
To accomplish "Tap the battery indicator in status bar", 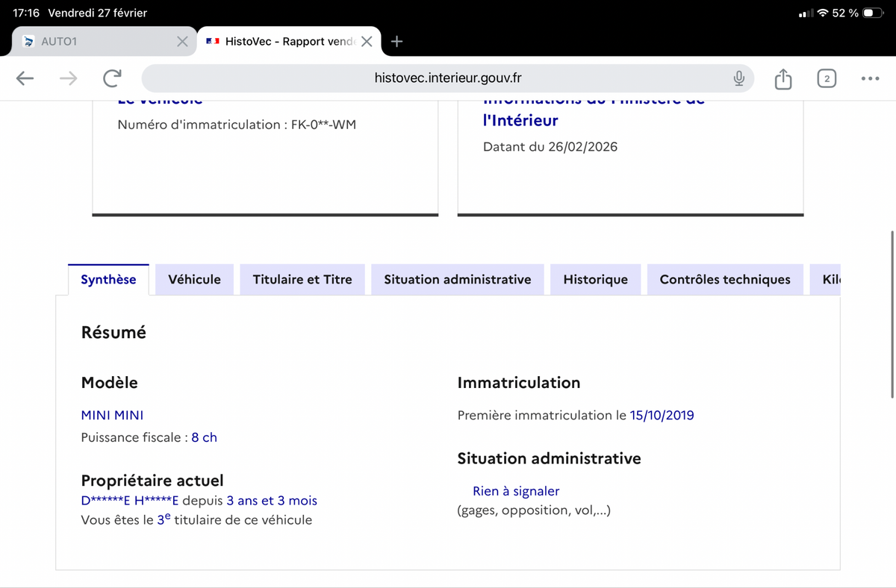I will [x=872, y=13].
